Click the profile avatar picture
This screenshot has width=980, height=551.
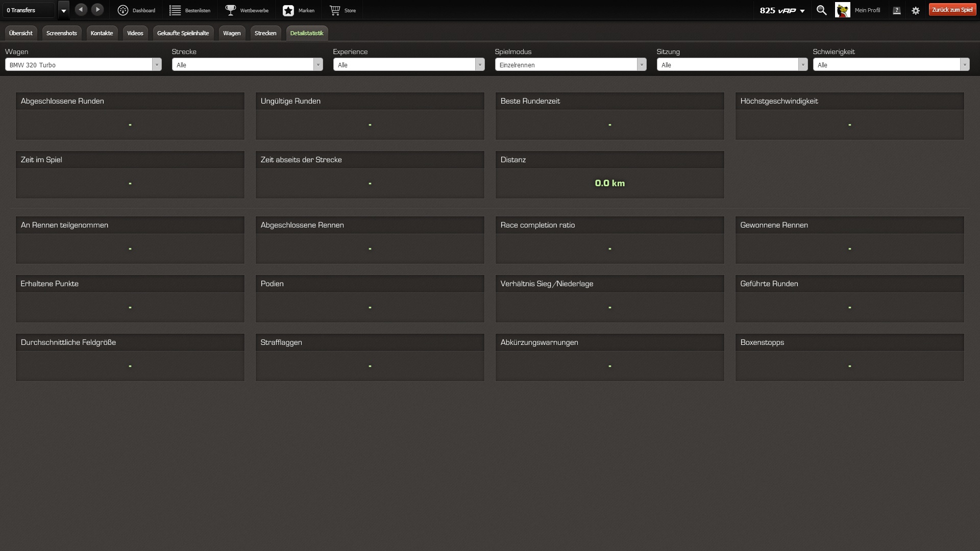pyautogui.click(x=843, y=10)
